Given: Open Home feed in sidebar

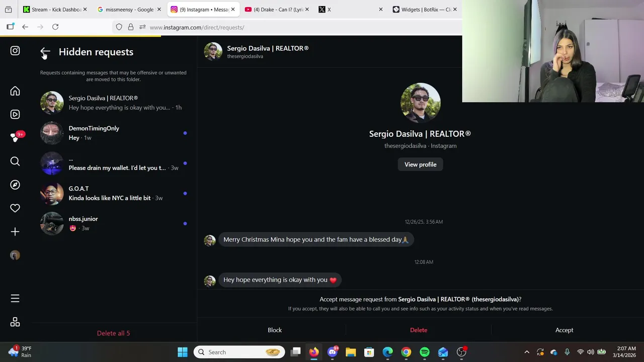Looking at the screenshot, I should [x=15, y=91].
